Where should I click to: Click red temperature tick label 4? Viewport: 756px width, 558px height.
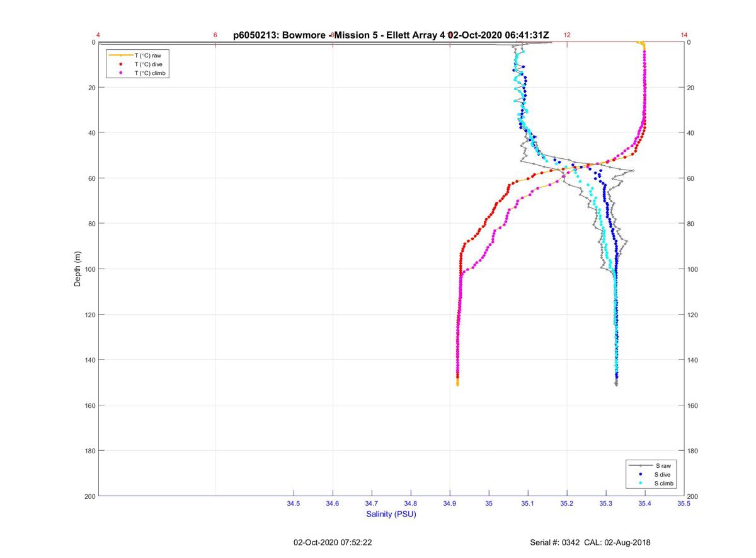98,35
